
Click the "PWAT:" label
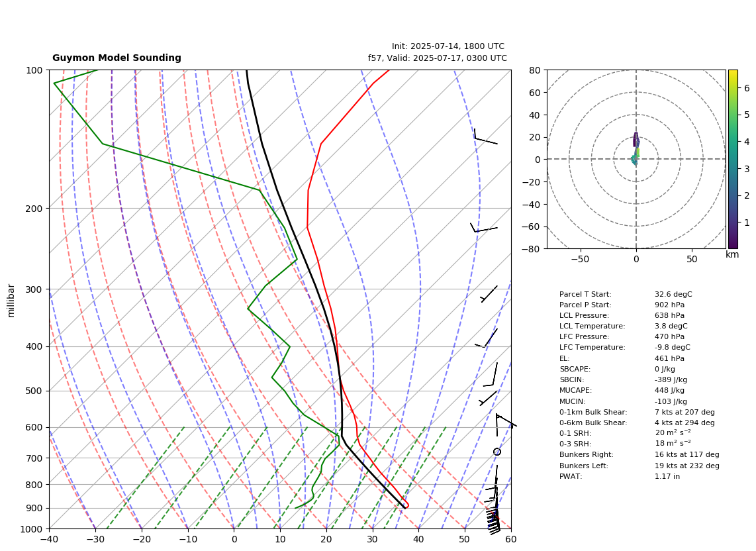571,476
